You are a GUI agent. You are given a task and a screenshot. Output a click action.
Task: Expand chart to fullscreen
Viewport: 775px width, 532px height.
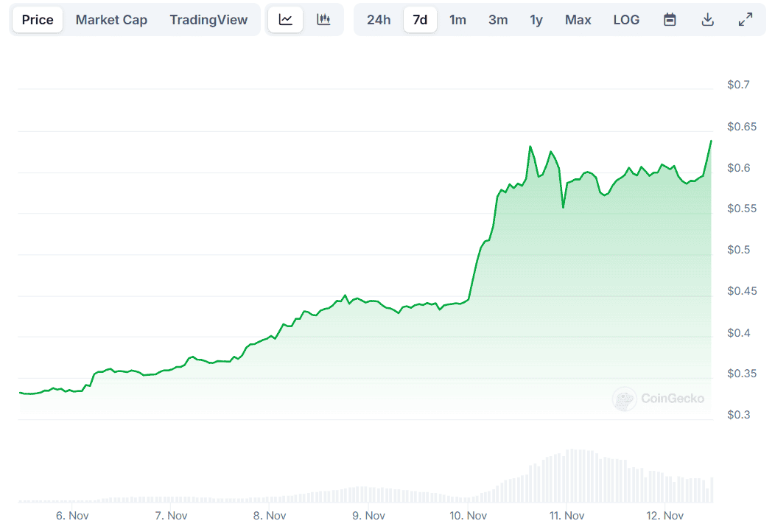pyautogui.click(x=746, y=20)
